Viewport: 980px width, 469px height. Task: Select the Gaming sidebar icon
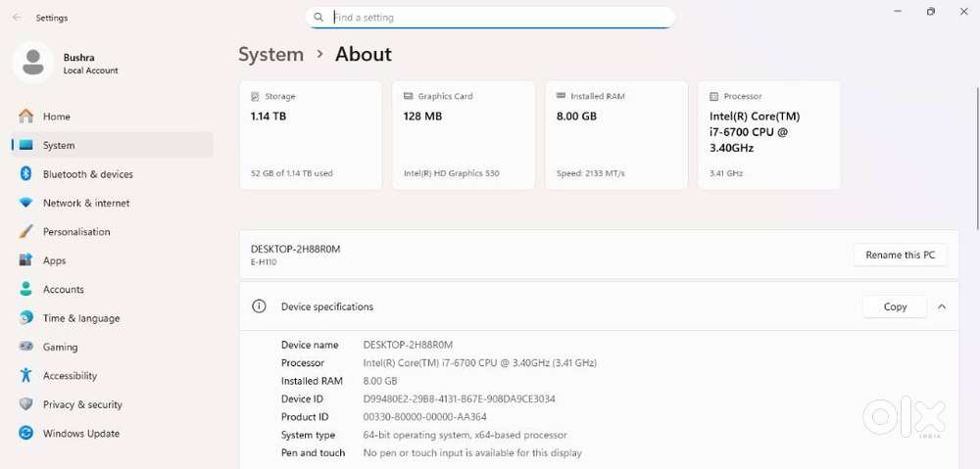[x=26, y=348]
